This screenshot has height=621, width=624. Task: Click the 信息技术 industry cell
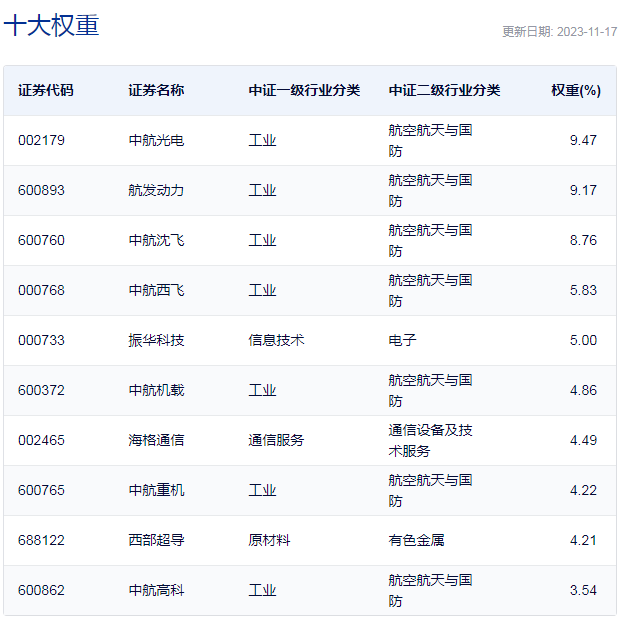click(276, 340)
